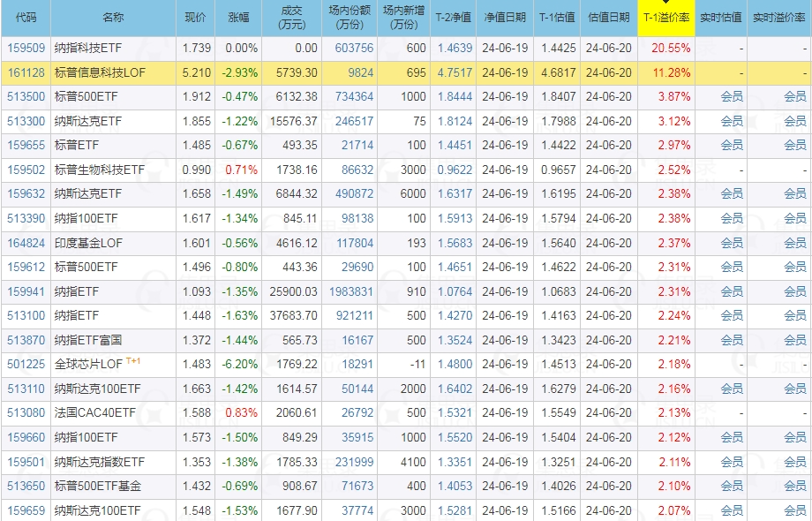
Task: Open fund code 159509 link
Action: [26, 49]
